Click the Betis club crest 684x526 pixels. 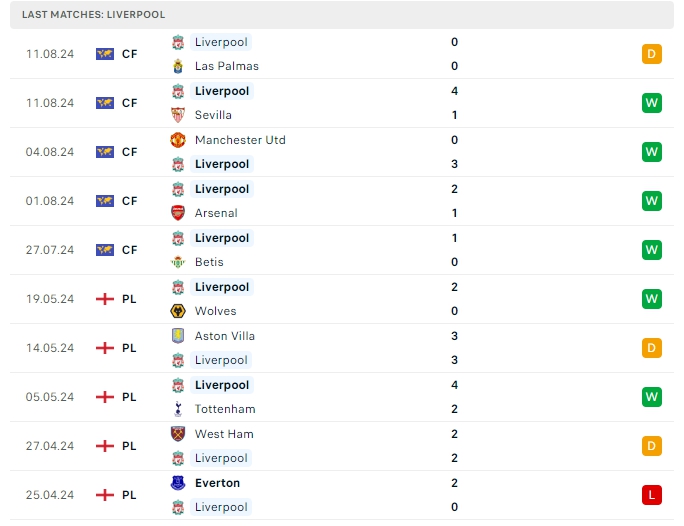point(177,262)
